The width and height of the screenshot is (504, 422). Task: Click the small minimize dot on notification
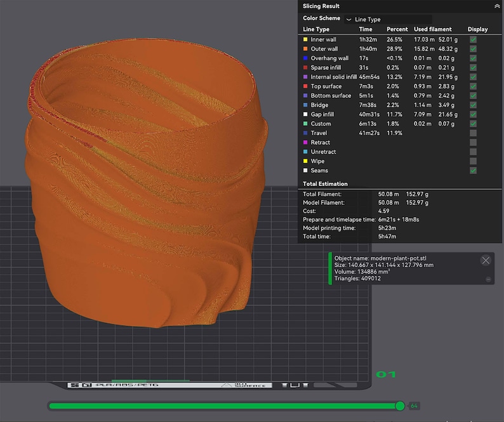(x=488, y=280)
